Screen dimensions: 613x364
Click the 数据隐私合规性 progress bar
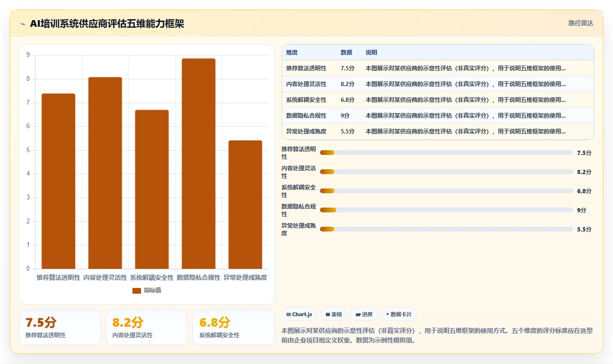coord(446,210)
